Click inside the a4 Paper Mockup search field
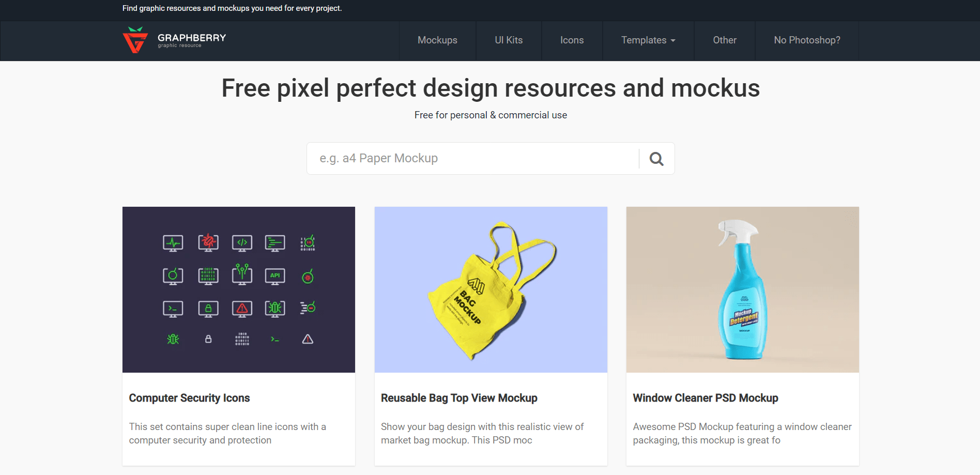980x475 pixels. (465, 158)
